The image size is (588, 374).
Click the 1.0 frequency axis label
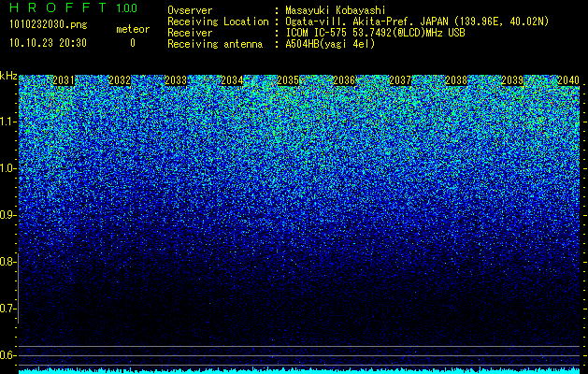click(x=7, y=168)
